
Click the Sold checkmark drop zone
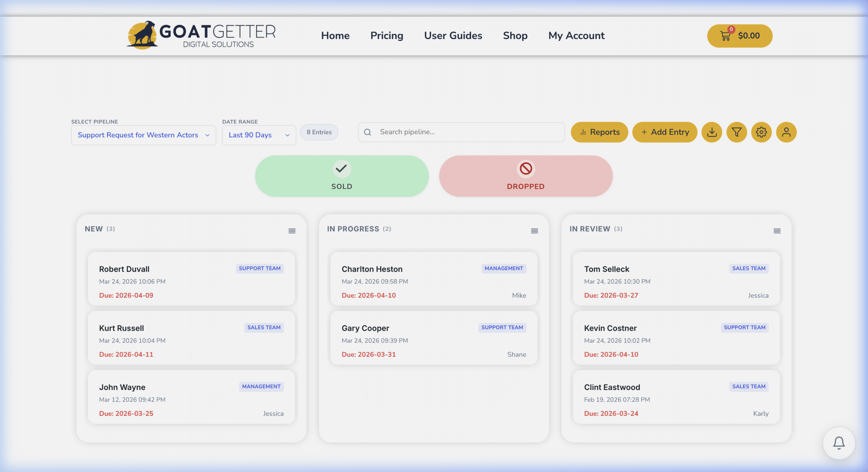click(342, 176)
